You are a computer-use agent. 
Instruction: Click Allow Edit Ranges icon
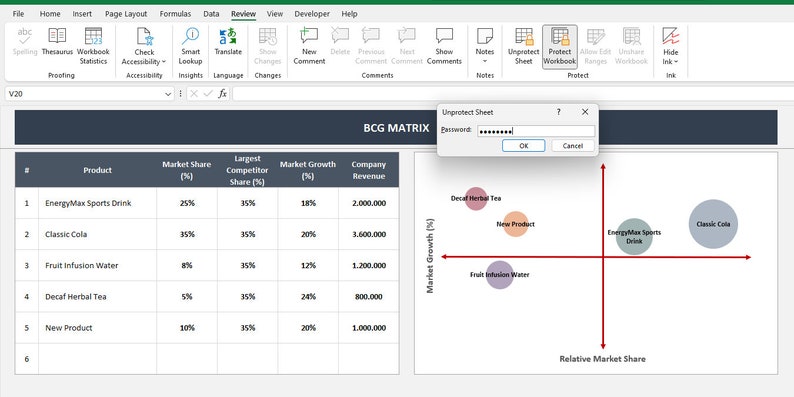(596, 36)
